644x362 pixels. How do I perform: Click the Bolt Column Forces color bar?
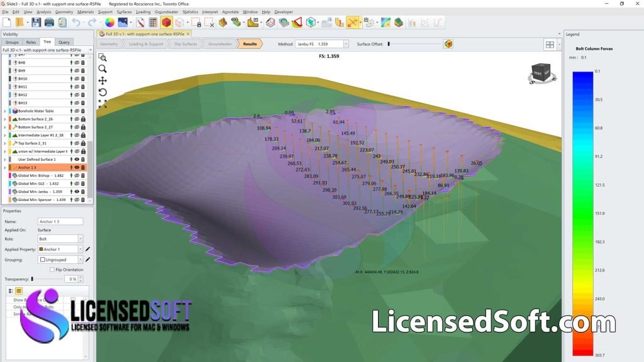(x=583, y=214)
